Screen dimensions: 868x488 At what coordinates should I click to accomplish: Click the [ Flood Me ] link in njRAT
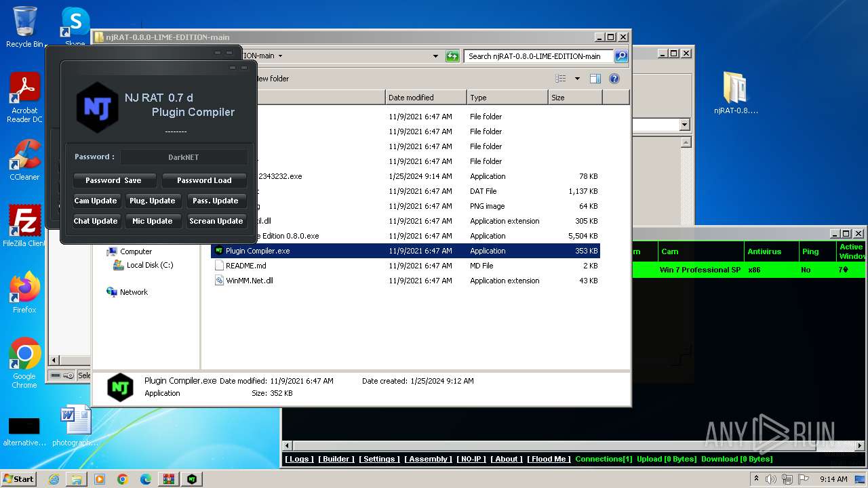coord(549,459)
